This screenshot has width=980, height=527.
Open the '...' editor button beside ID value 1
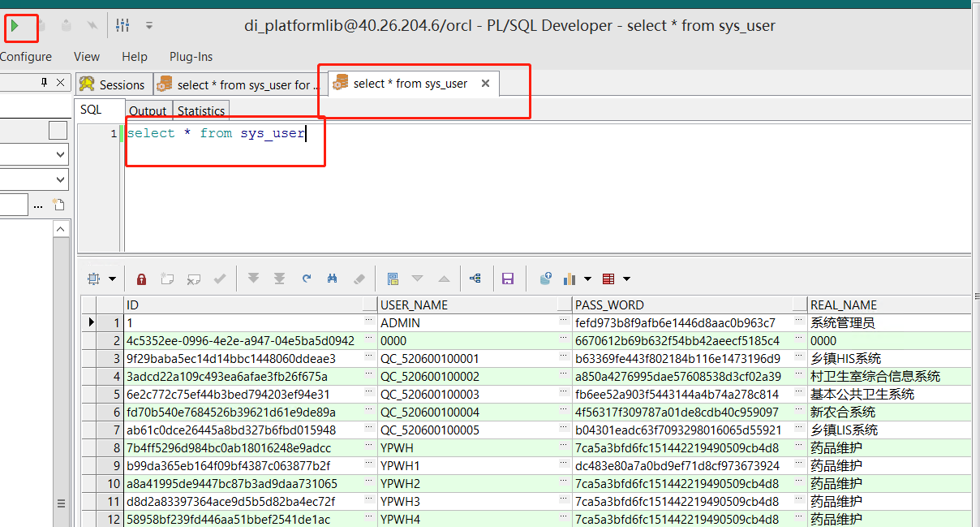tap(370, 322)
